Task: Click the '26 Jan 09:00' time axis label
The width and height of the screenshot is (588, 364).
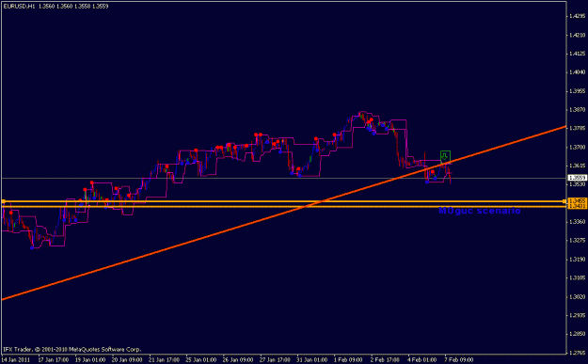Action: tap(238, 360)
